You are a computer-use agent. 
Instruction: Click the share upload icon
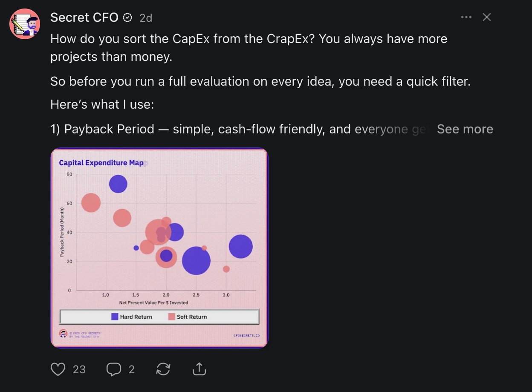click(x=199, y=369)
